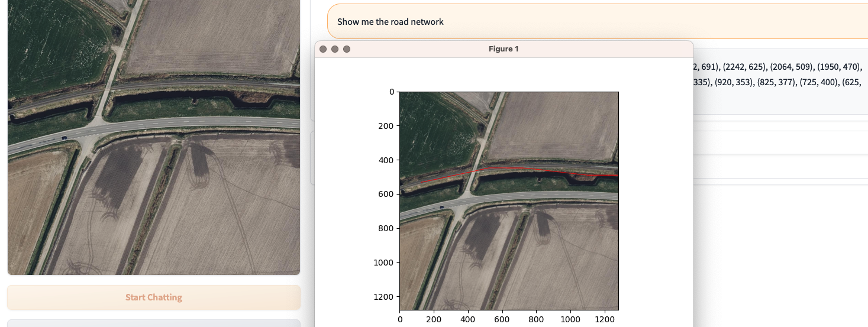Close the Figure 1 window
868x327 pixels.
pos(323,49)
